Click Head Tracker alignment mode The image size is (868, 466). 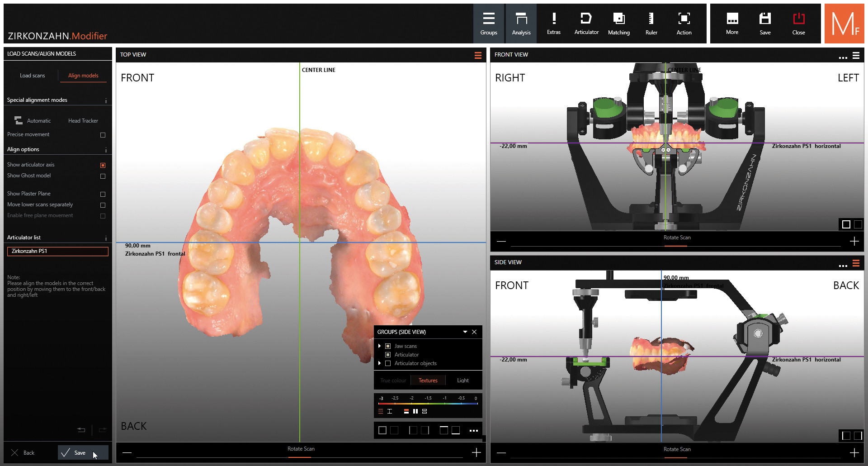click(83, 121)
